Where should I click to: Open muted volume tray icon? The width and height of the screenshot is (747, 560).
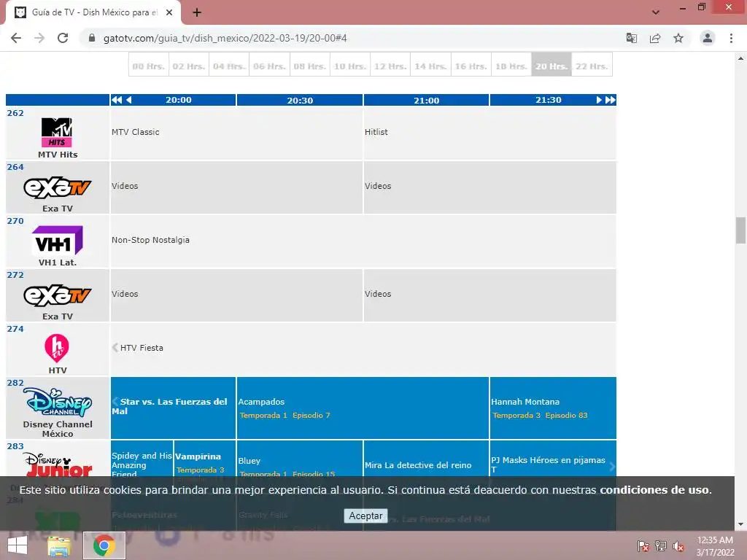click(678, 546)
